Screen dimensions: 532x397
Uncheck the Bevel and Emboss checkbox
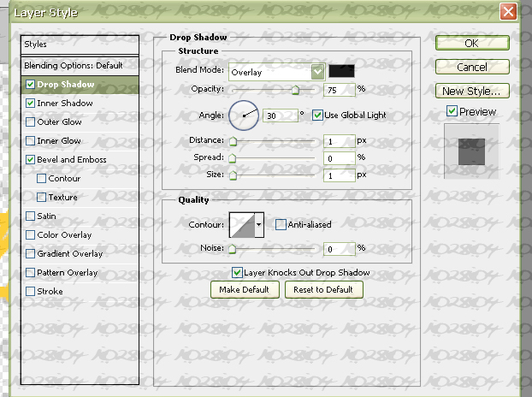30,159
